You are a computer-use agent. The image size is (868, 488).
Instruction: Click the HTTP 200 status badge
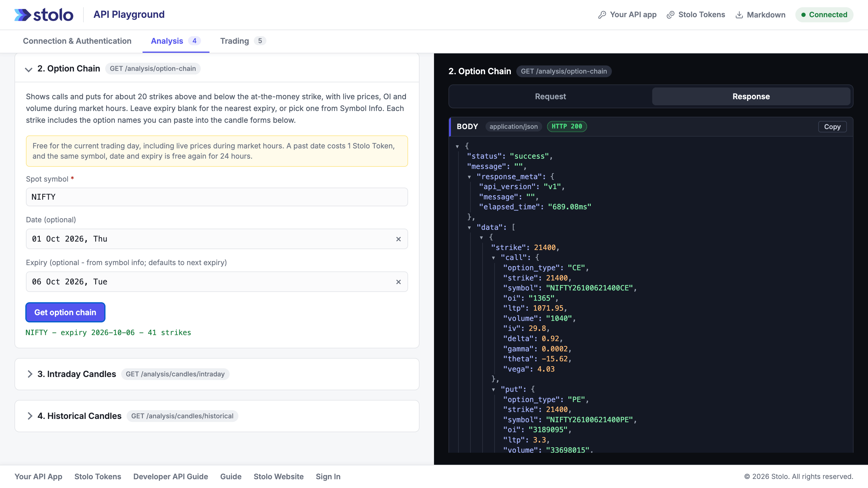tap(567, 126)
